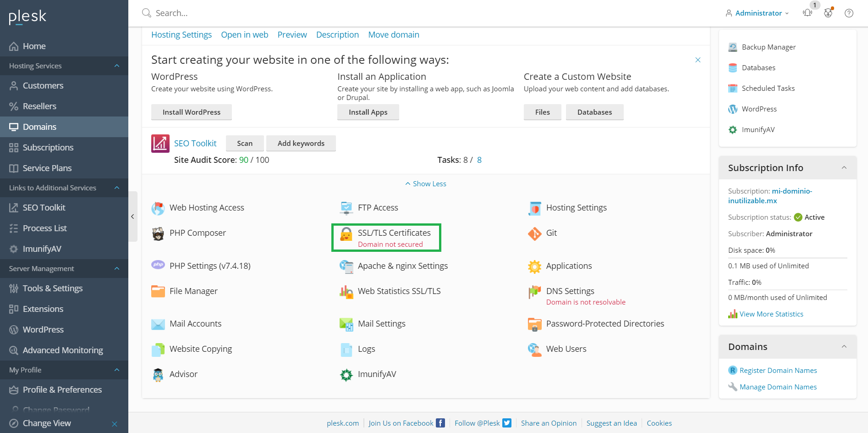
Task: Open the FTP Access icon
Action: pos(346,208)
